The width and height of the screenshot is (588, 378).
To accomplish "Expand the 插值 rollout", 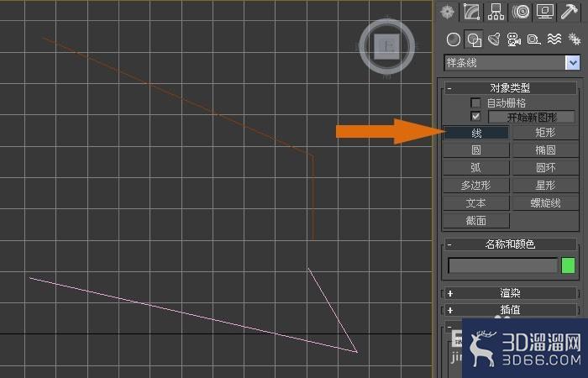I will click(511, 310).
